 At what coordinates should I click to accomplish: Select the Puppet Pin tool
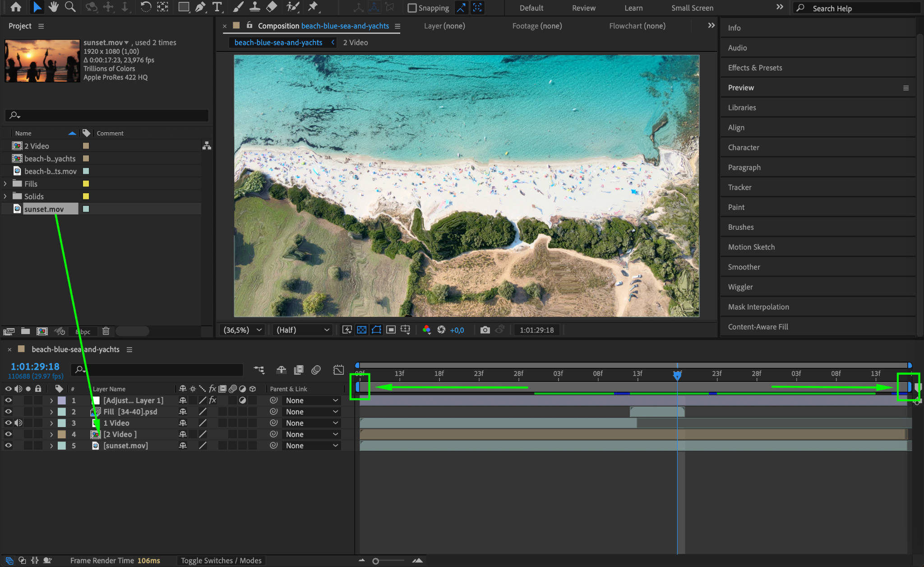tap(312, 7)
